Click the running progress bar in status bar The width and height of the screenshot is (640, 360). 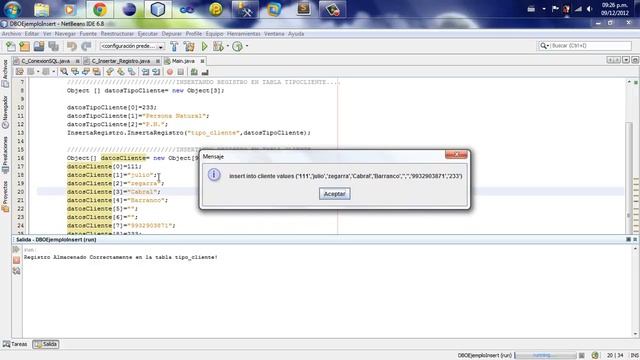pos(545,356)
